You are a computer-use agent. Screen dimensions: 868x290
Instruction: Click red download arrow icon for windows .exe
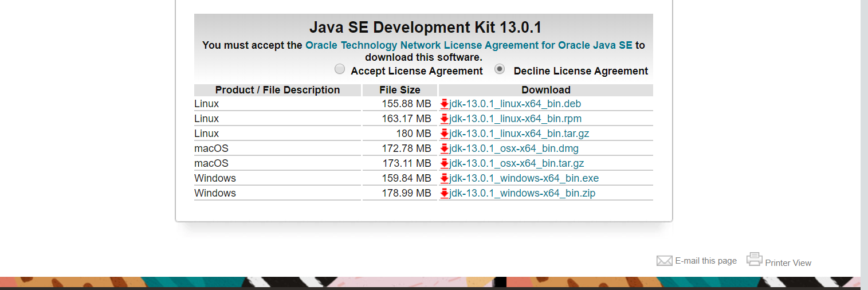(444, 178)
